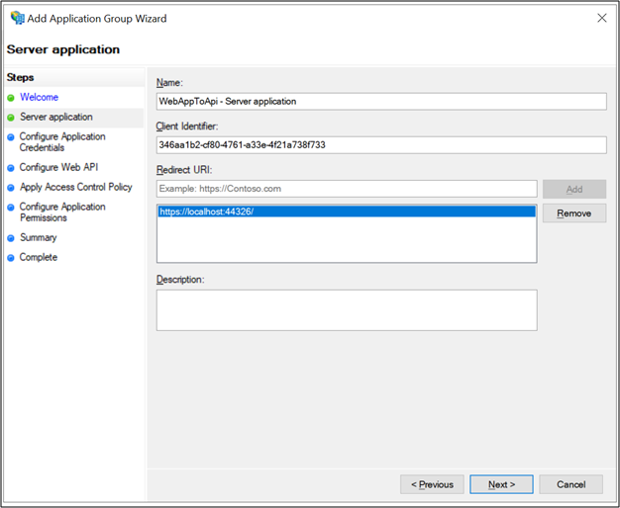
Task: Open the Welcome step link
Action: point(39,97)
